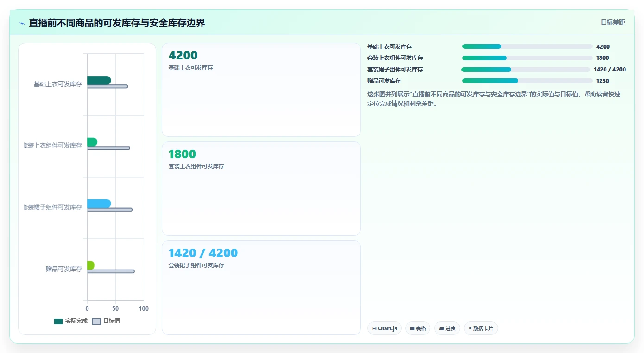Image resolution: width=644 pixels, height=353 pixels.
Task: Click the 目标值 legend text
Action: [111, 321]
